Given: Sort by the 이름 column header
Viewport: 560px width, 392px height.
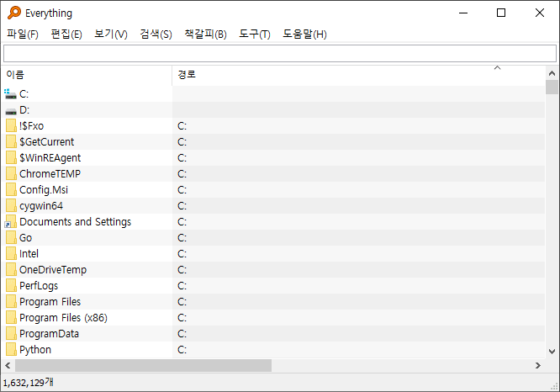Looking at the screenshot, I should pos(87,75).
